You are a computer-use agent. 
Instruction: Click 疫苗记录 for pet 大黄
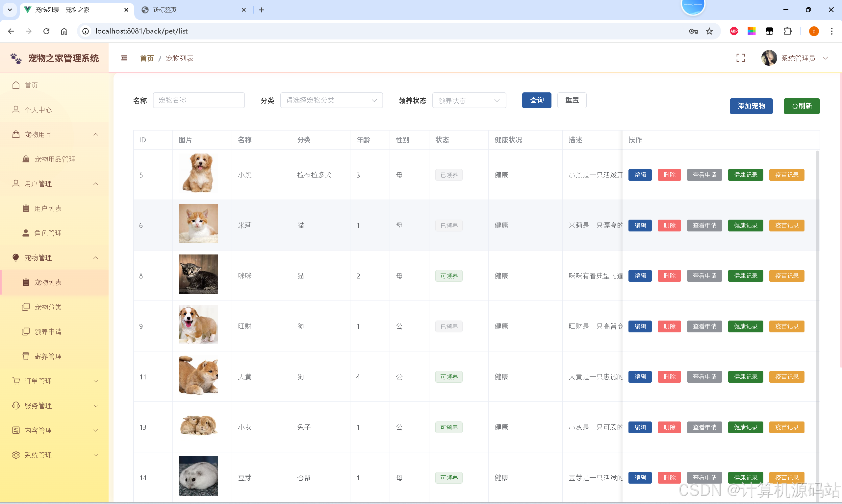pyautogui.click(x=787, y=377)
